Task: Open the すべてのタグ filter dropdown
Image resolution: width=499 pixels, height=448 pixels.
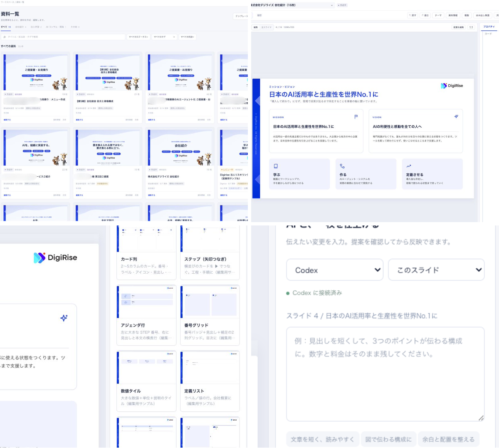Action: point(165,37)
